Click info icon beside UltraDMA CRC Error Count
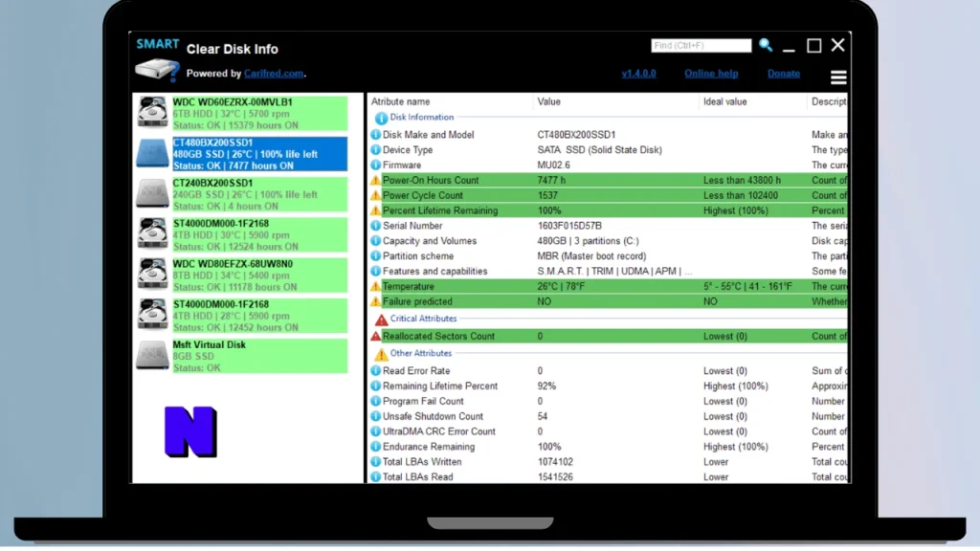 pos(375,431)
